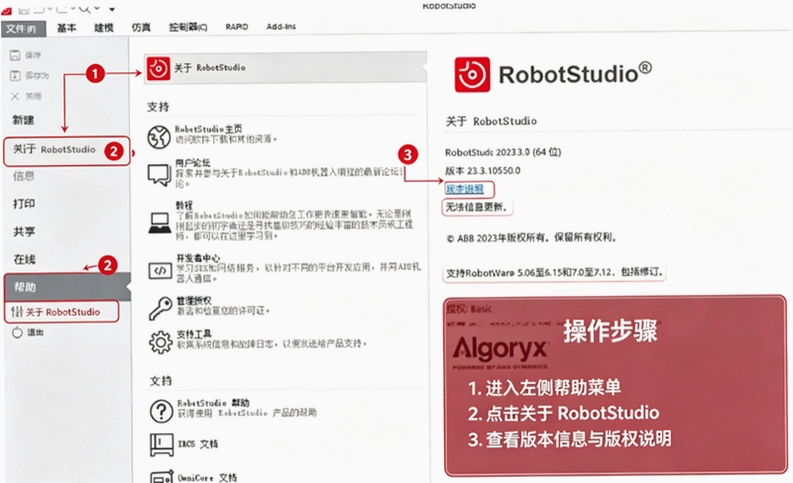This screenshot has height=483, width=793.
Task: Open the RAPID ribbon tab
Action: coord(237,27)
